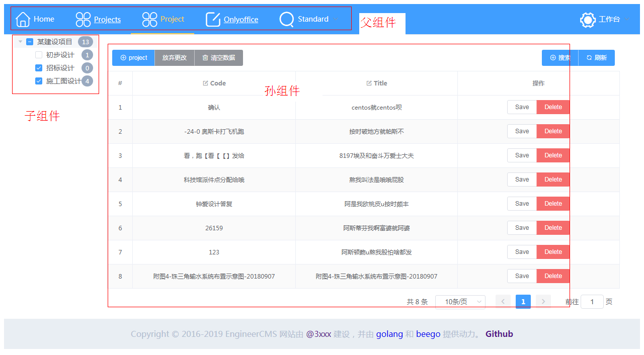Click Save in row 26159

(x=522, y=228)
